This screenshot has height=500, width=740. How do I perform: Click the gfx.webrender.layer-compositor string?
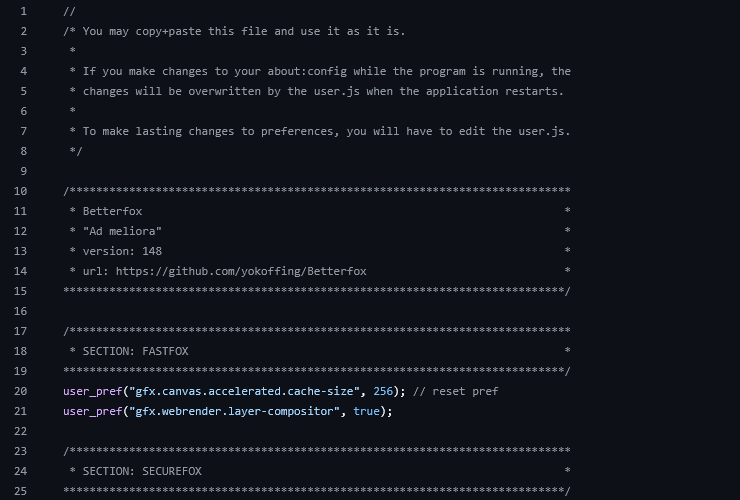click(x=235, y=411)
